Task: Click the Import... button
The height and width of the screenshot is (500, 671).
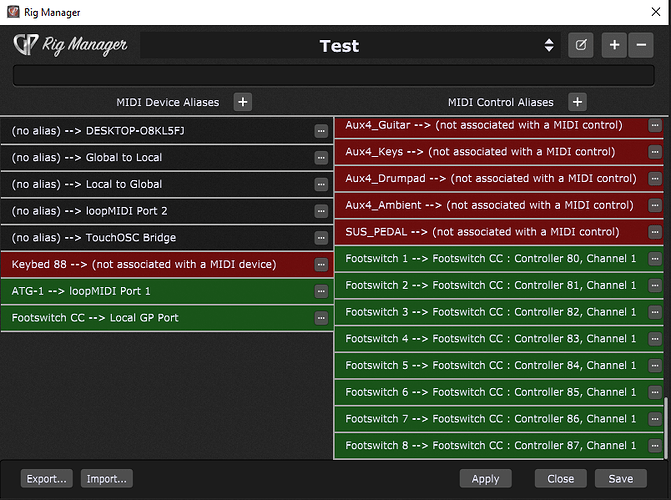Action: [106, 479]
